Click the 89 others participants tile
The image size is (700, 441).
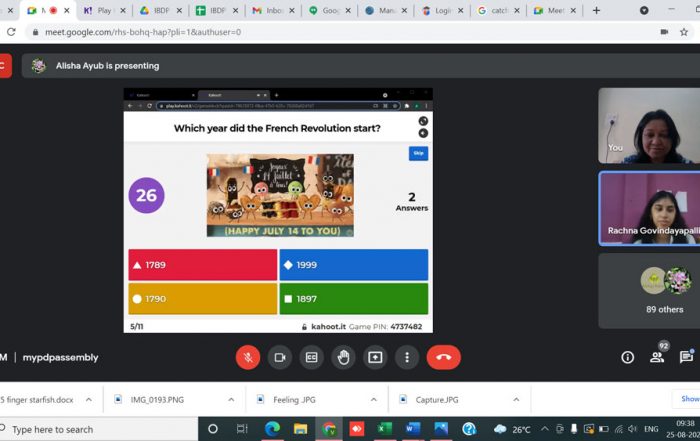point(649,291)
